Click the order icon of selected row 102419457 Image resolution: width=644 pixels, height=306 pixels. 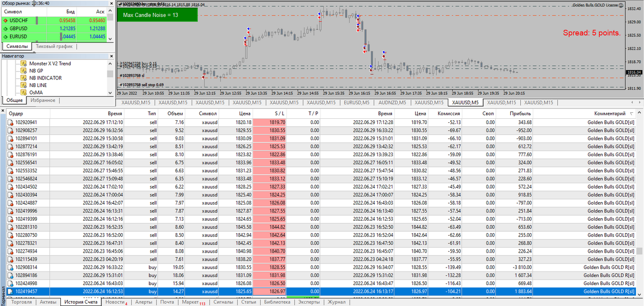pyautogui.click(x=10, y=292)
